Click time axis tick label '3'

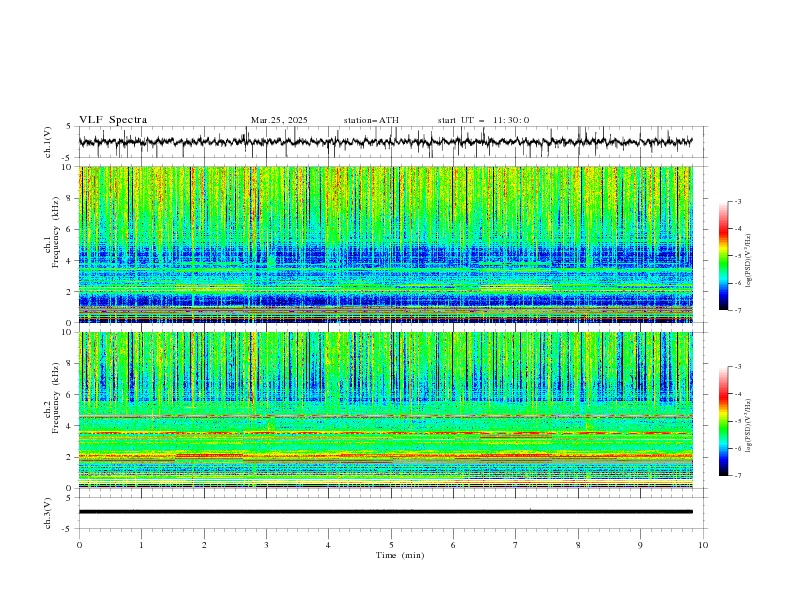tap(266, 545)
